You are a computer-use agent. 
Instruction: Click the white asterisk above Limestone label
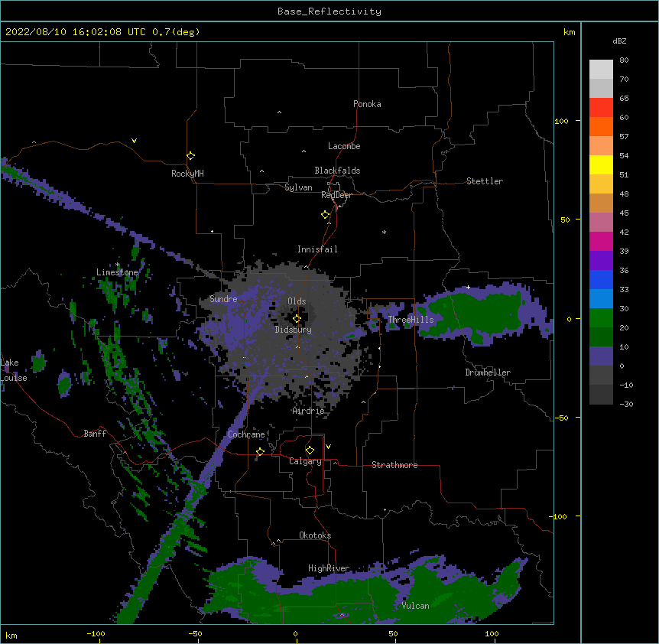(x=118, y=265)
